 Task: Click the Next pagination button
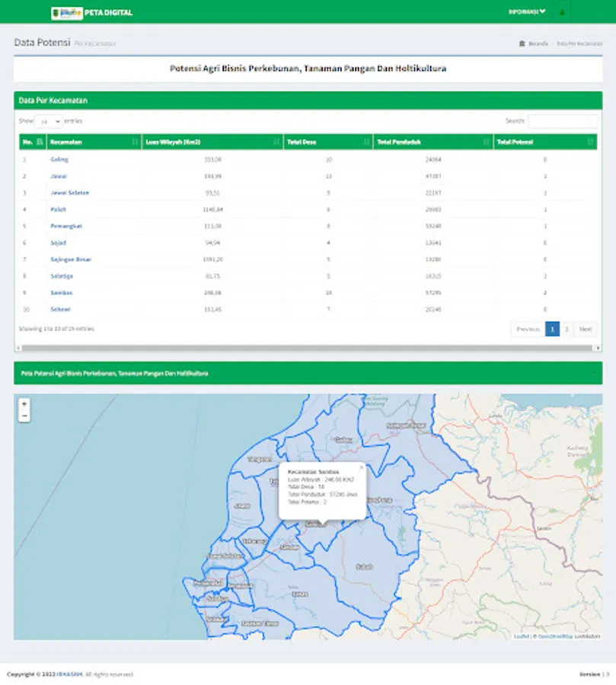[586, 329]
